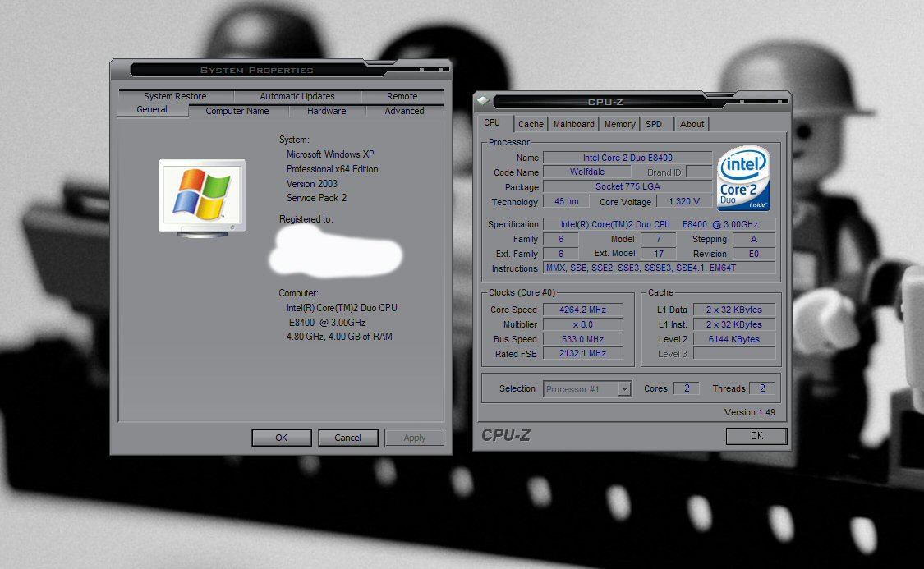The width and height of the screenshot is (924, 569).
Task: Click the Apply button in System Properties
Action: (414, 438)
